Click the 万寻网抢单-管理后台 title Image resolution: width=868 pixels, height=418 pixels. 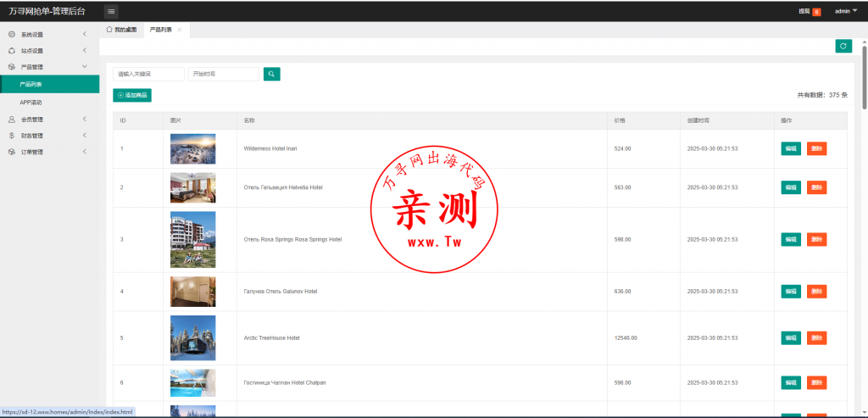click(x=47, y=11)
